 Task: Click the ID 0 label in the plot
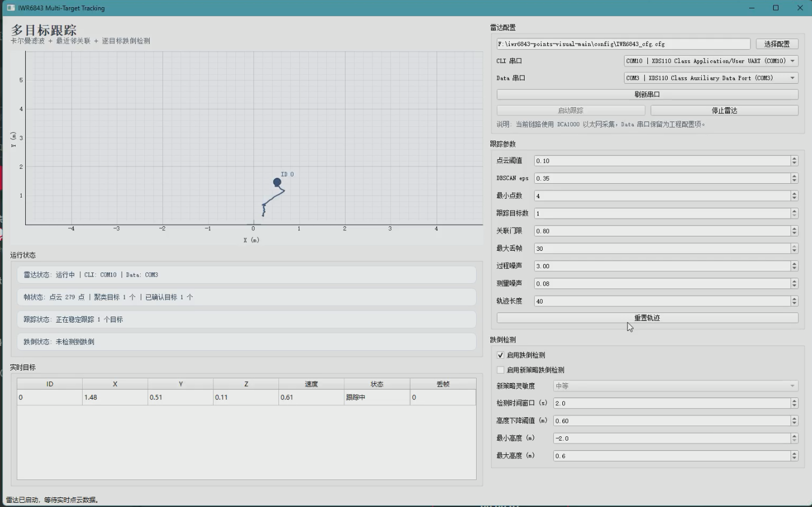pos(287,174)
